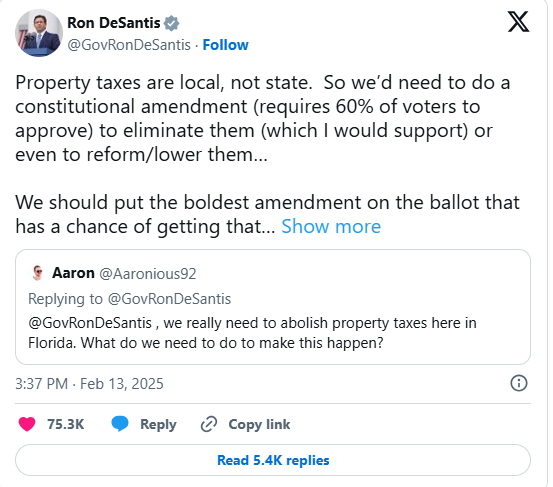The image size is (553, 487).
Task: Click Read 5.4K replies button
Action: click(273, 460)
